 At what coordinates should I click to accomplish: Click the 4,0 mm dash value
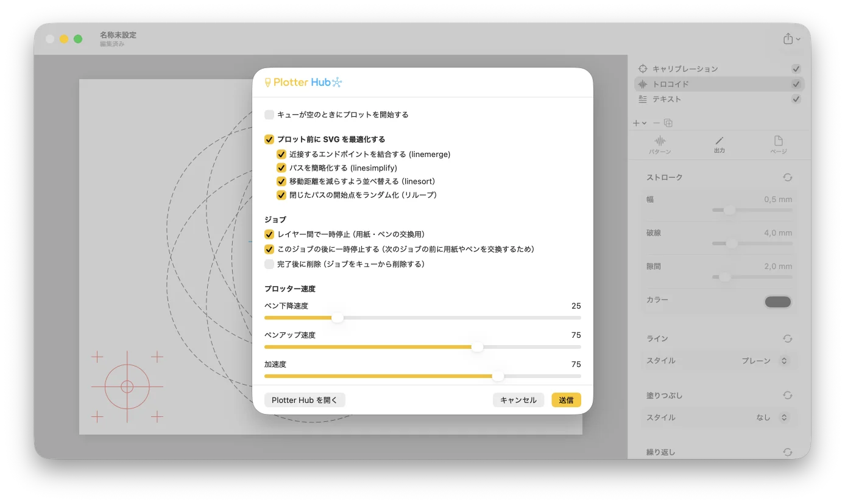778,233
